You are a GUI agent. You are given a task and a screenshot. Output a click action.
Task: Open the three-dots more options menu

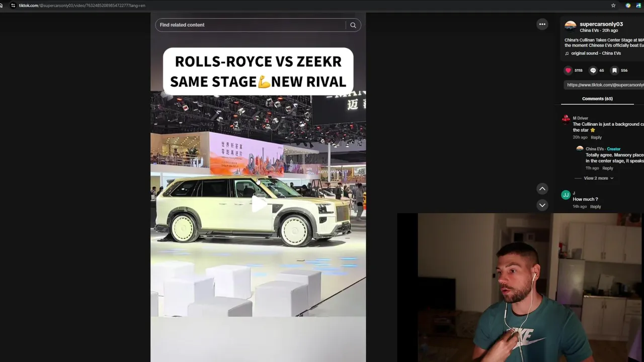pyautogui.click(x=542, y=24)
